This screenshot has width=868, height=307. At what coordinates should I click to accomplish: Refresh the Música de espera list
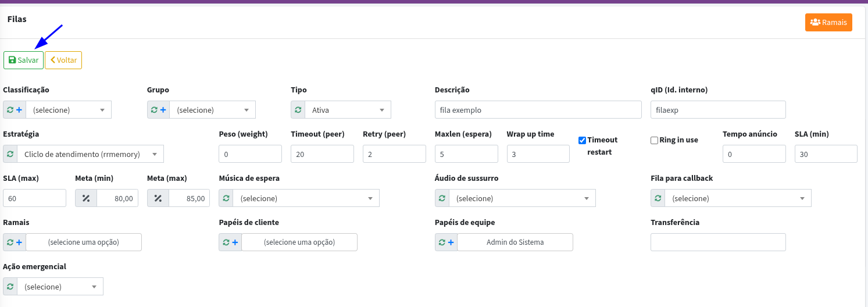(x=226, y=198)
